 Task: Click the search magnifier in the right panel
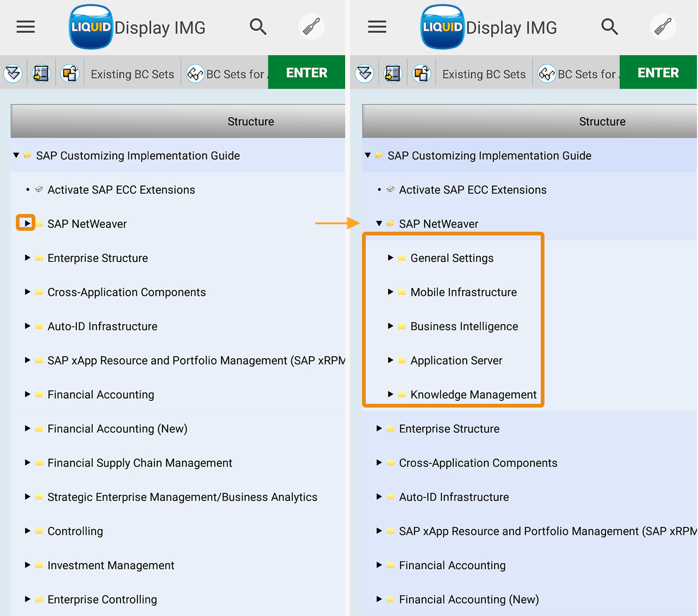pos(609,27)
